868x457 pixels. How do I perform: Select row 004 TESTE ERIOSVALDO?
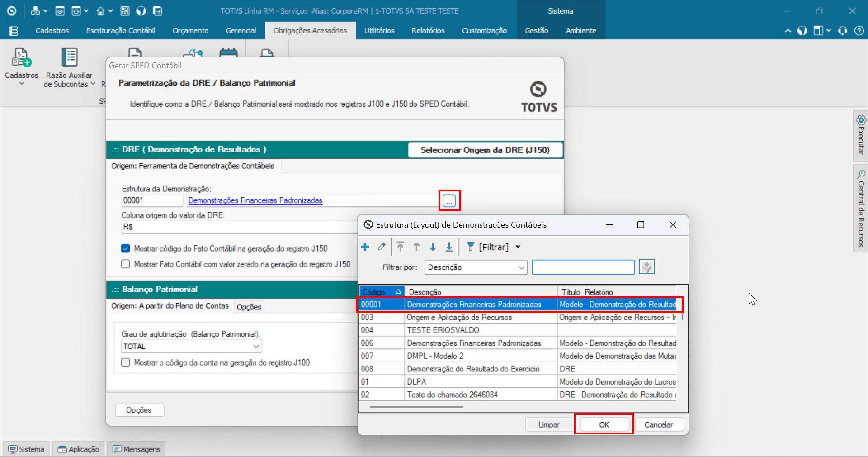point(518,330)
